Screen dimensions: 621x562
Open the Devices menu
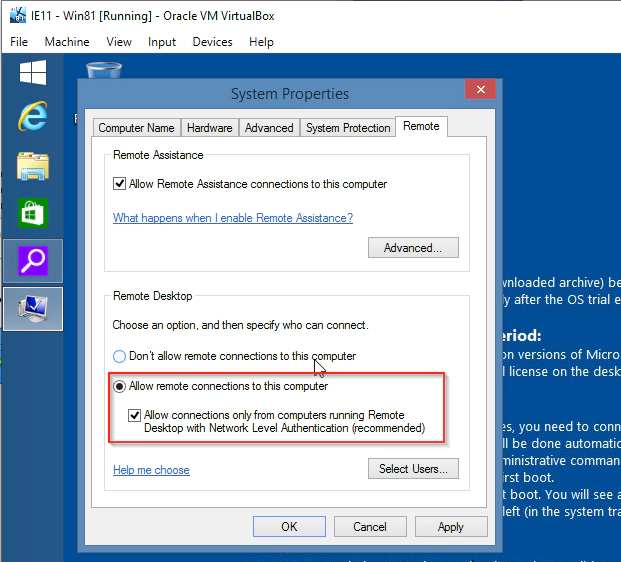212,42
